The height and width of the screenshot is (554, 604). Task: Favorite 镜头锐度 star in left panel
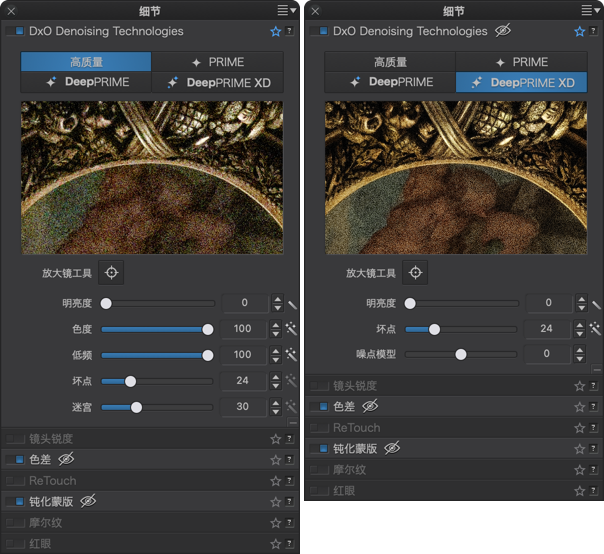[x=275, y=439]
